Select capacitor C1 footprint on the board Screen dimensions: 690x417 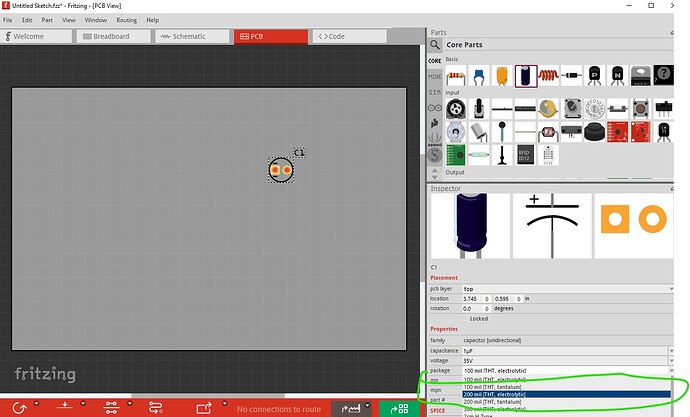tap(281, 170)
